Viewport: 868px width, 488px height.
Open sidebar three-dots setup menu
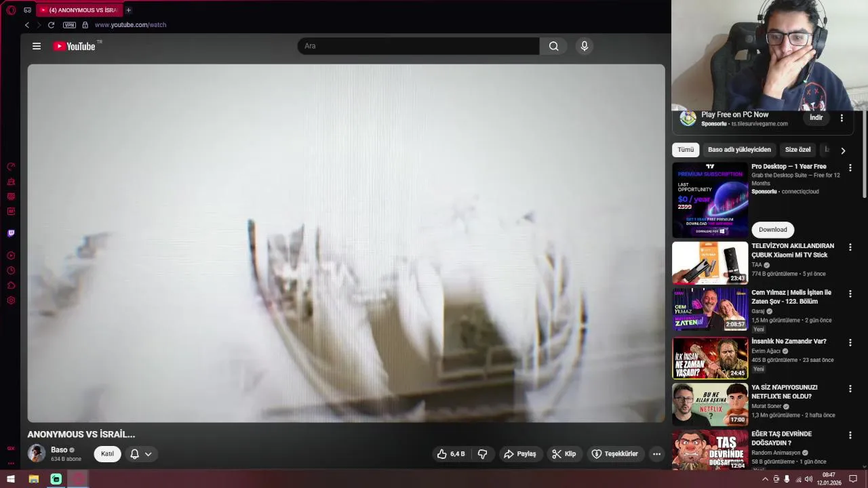(x=11, y=463)
